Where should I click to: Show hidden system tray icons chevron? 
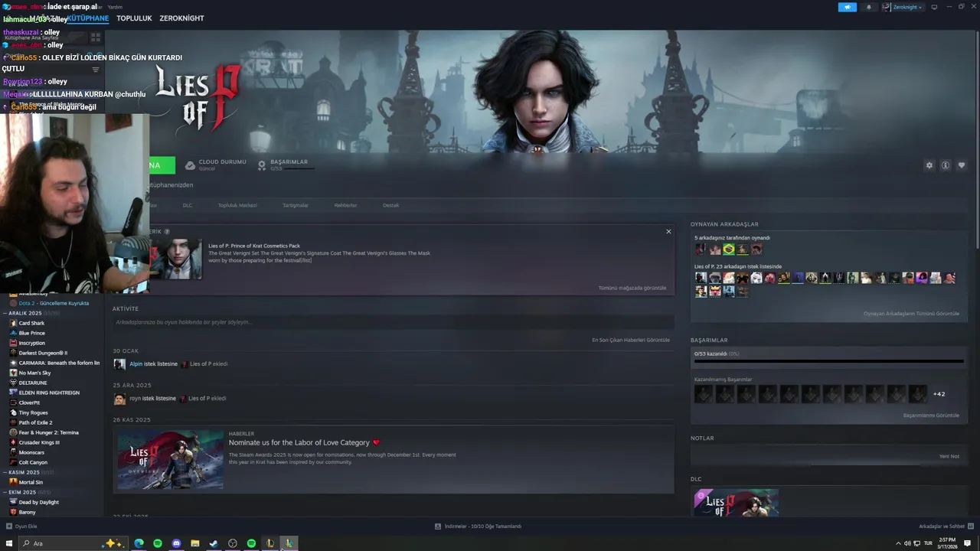pyautogui.click(x=898, y=543)
